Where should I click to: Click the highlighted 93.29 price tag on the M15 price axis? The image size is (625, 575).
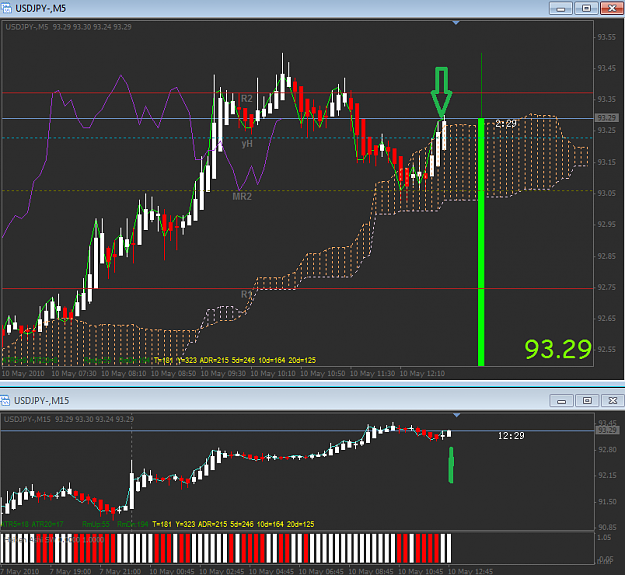click(607, 430)
